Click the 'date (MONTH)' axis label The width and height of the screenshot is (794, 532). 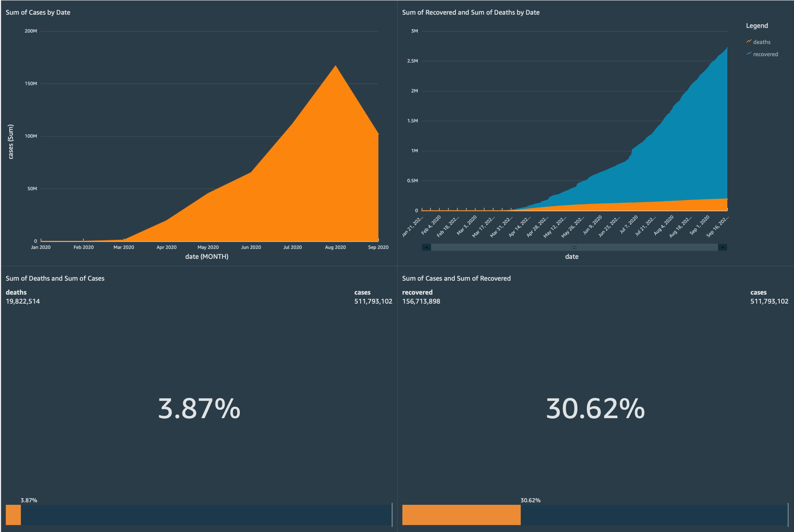coord(207,257)
